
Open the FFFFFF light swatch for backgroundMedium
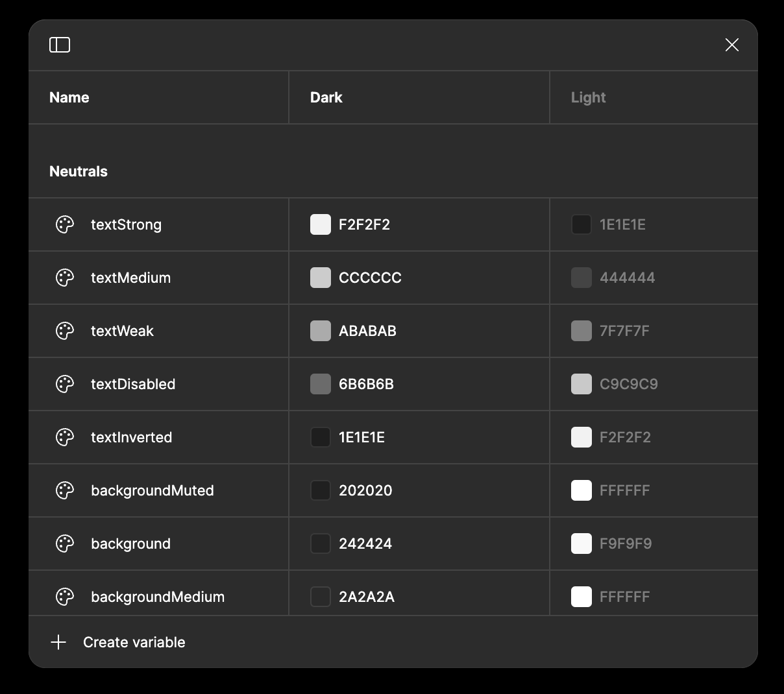582,597
